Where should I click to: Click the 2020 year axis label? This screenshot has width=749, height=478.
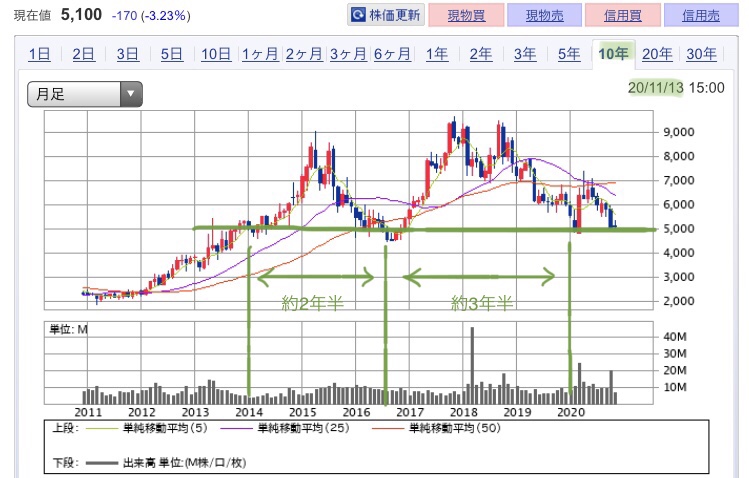click(x=571, y=412)
